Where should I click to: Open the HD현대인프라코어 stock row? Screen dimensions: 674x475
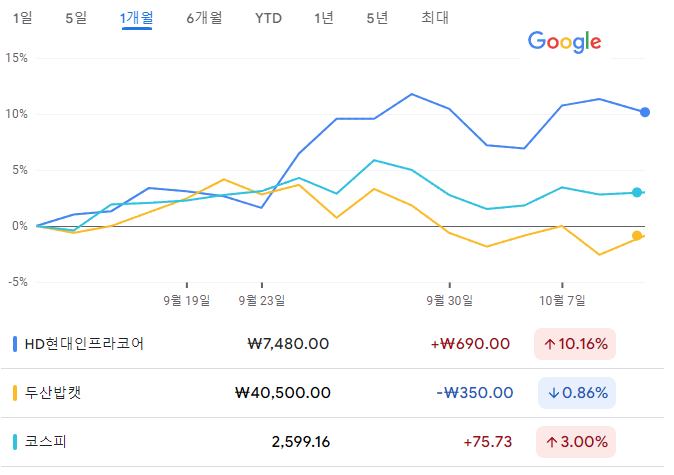click(332, 344)
